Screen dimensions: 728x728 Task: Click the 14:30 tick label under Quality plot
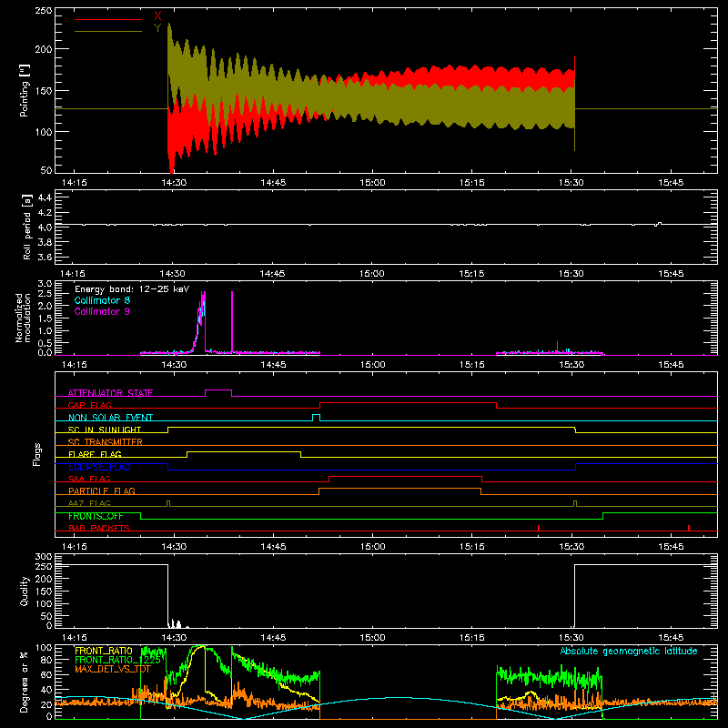[174, 638]
